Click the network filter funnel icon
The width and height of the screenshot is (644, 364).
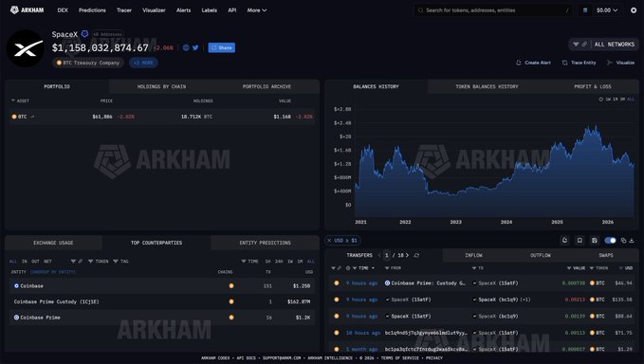(576, 44)
